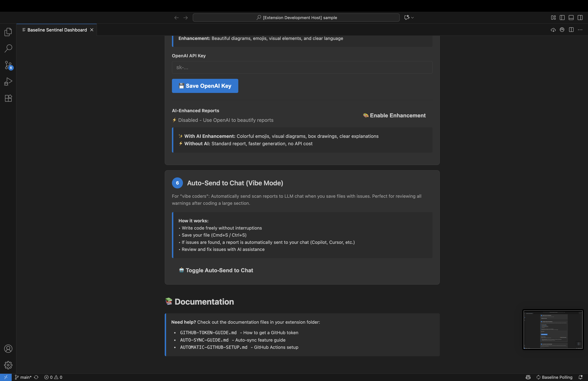Screen dimensions: 588x381
Task: Select the Baseline Sentinel Dashboard tab
Action: coord(57,30)
